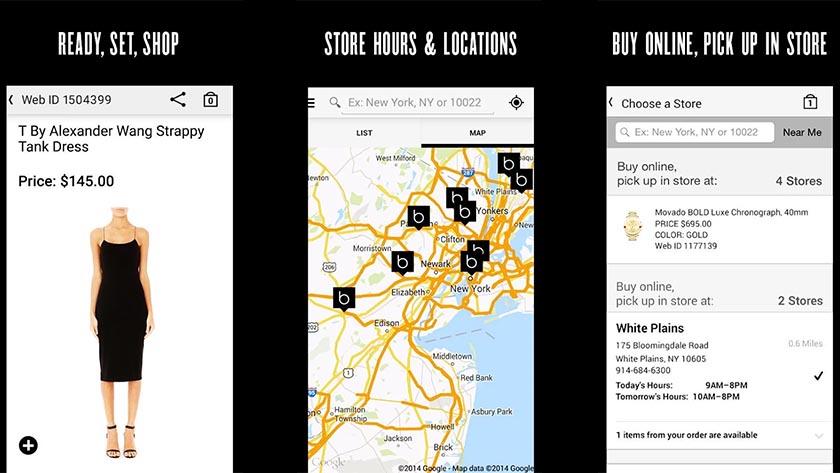Tap the Choose a Store header title

661,103
